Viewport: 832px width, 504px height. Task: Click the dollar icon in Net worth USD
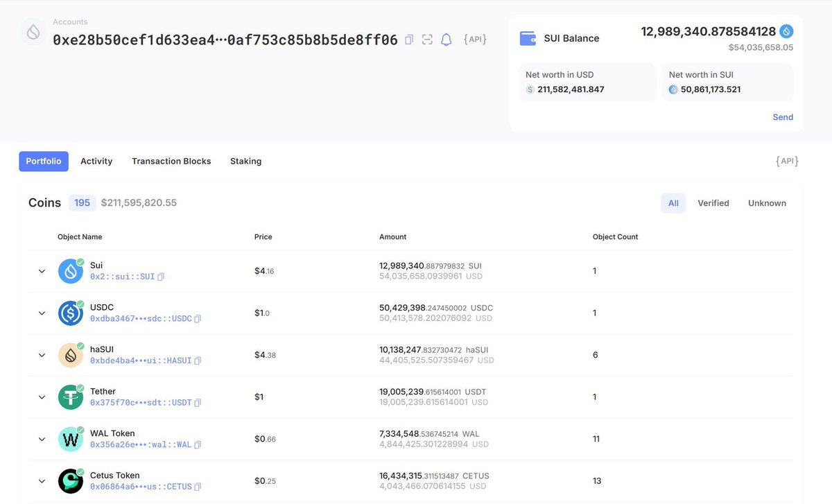[530, 89]
